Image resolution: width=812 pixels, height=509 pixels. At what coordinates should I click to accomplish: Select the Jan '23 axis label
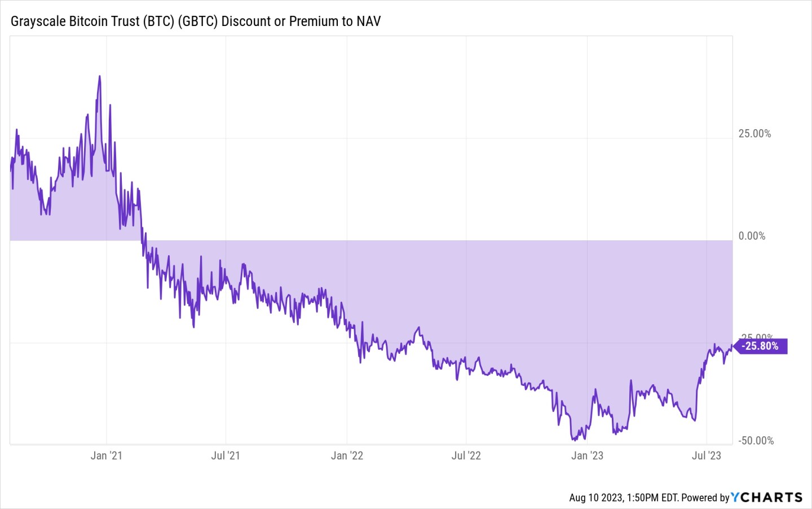[x=587, y=455]
